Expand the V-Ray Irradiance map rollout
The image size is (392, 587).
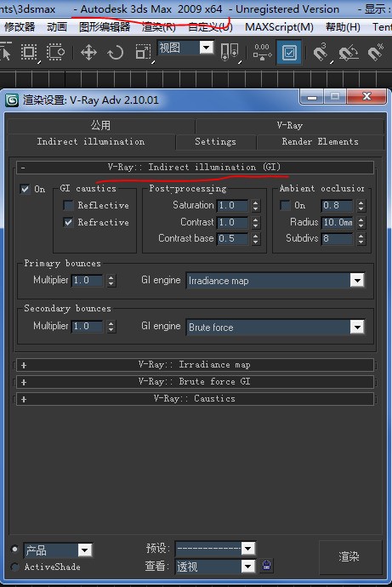pos(195,365)
